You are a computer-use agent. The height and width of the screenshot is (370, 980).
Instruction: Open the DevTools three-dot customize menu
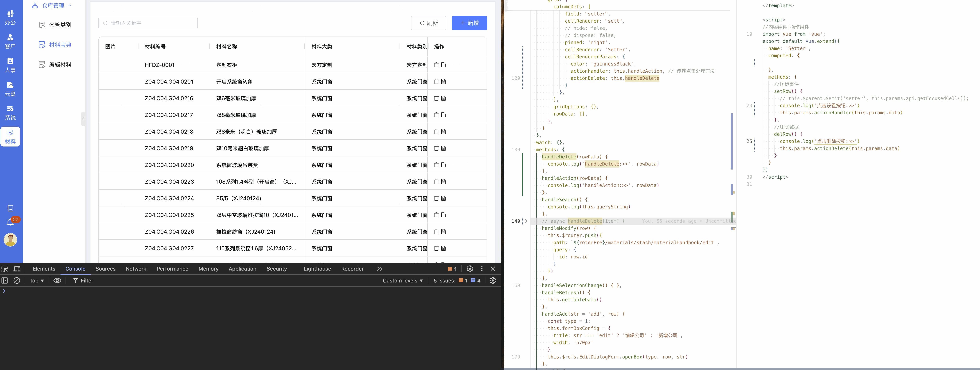coord(482,269)
